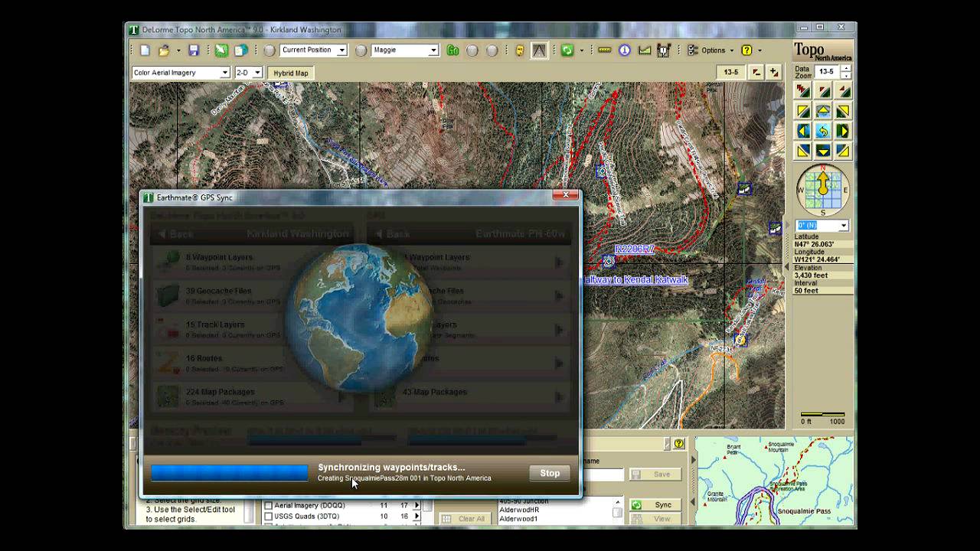
Task: Pan map west with left arrow
Action: (803, 131)
